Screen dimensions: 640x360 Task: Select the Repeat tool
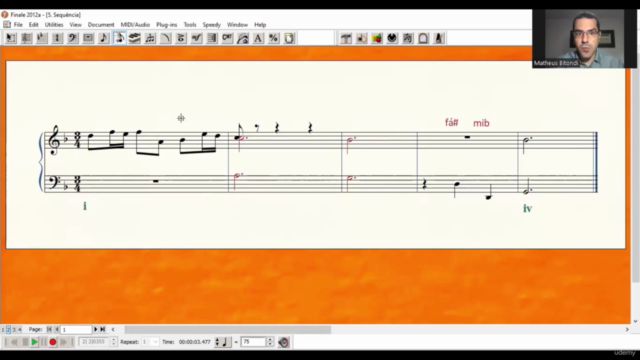point(212,38)
